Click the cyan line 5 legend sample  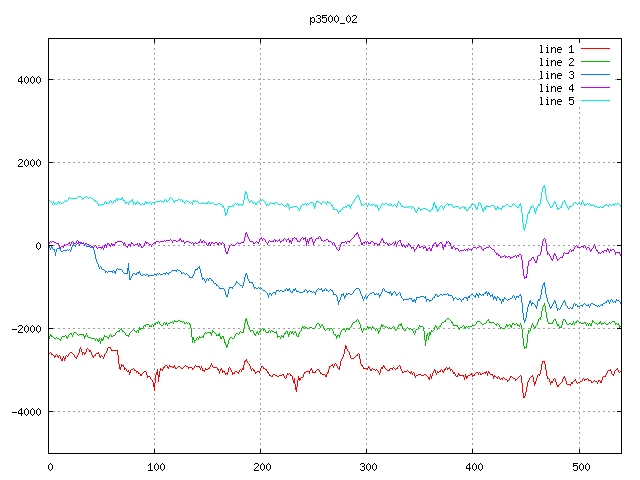(595, 100)
